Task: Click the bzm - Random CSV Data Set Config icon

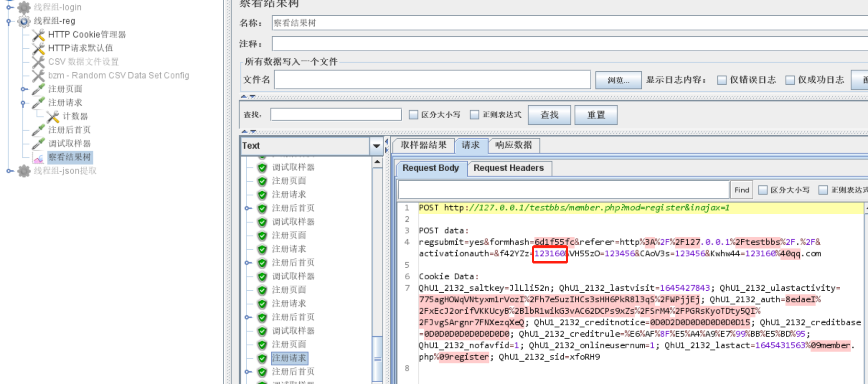Action: (x=39, y=76)
